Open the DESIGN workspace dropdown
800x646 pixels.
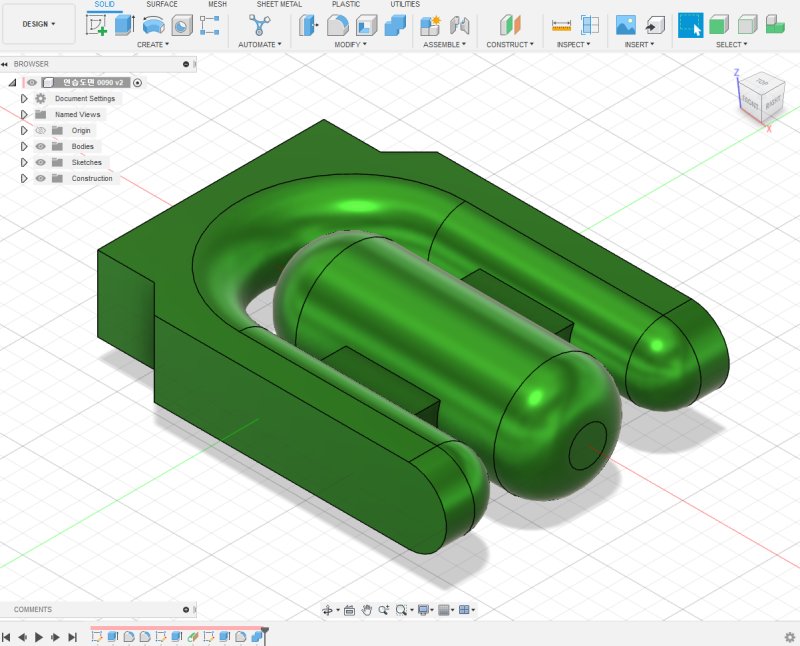(x=37, y=24)
